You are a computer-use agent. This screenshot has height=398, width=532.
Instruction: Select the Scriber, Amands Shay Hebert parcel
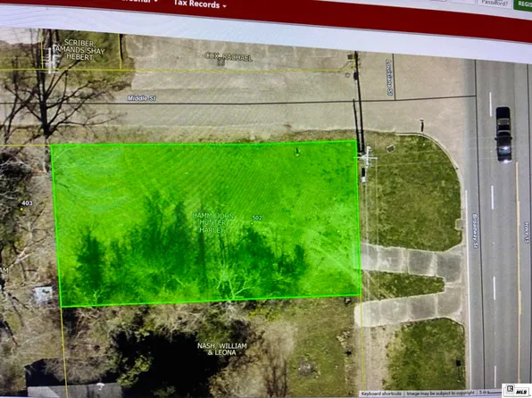point(79,50)
